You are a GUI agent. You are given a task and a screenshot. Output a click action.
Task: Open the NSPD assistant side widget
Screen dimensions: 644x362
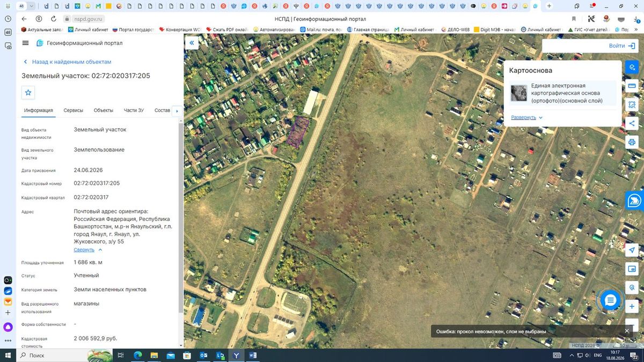click(634, 201)
